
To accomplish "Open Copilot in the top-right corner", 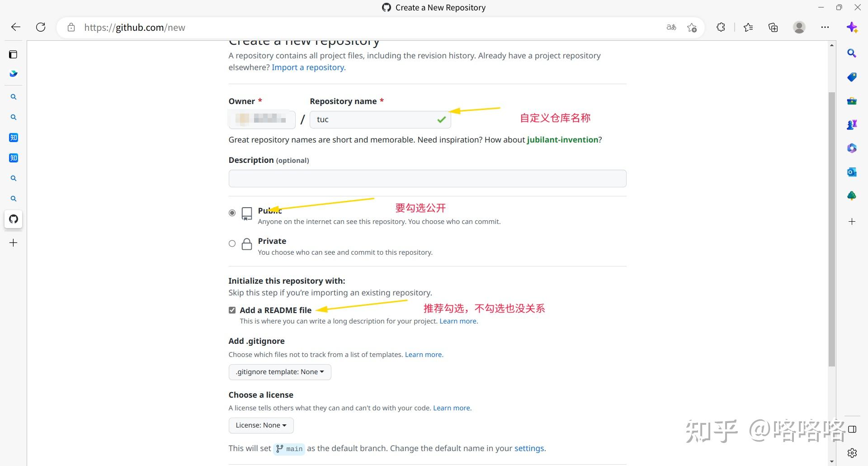I will (x=853, y=27).
